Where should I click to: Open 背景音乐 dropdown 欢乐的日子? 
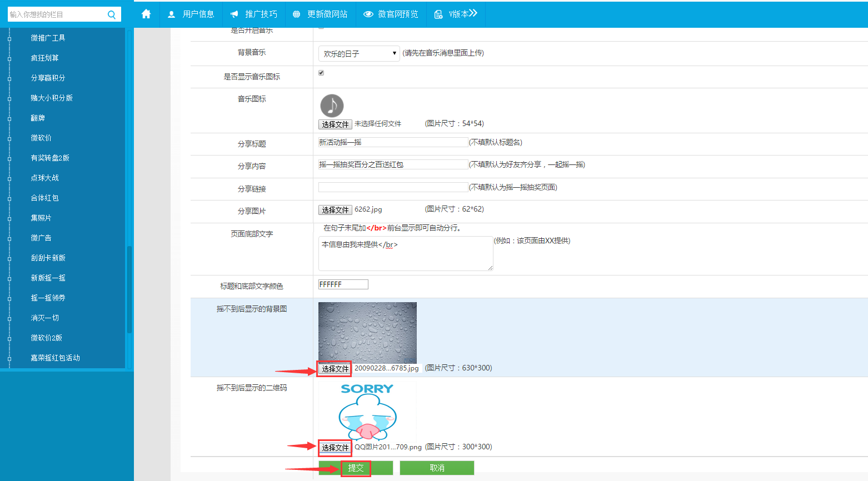[x=359, y=53]
